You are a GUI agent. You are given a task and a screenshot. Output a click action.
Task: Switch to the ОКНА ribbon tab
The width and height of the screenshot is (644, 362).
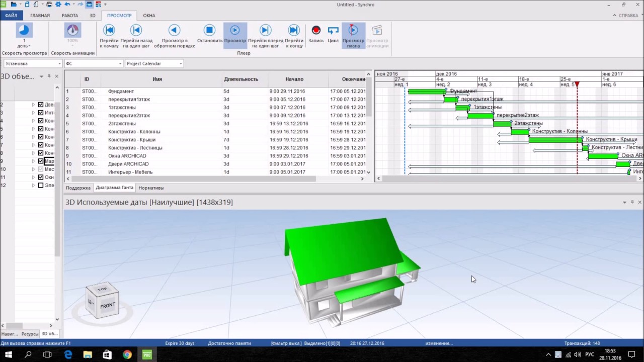pos(149,16)
